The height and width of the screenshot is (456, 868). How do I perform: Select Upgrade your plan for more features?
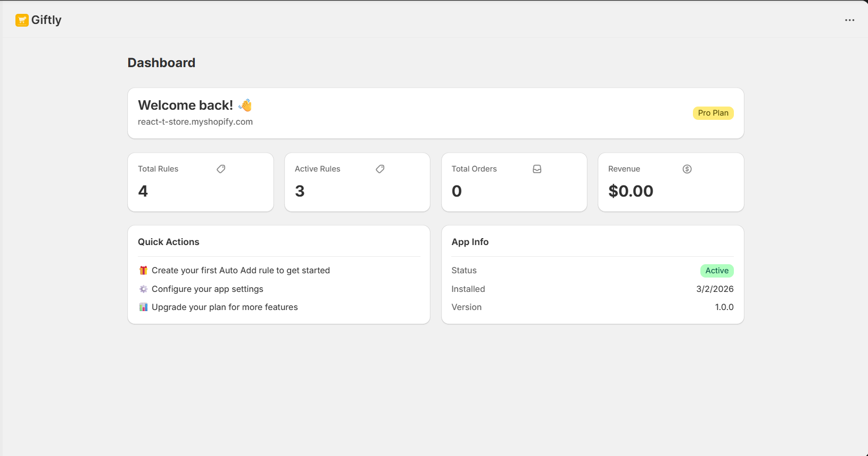pos(225,307)
